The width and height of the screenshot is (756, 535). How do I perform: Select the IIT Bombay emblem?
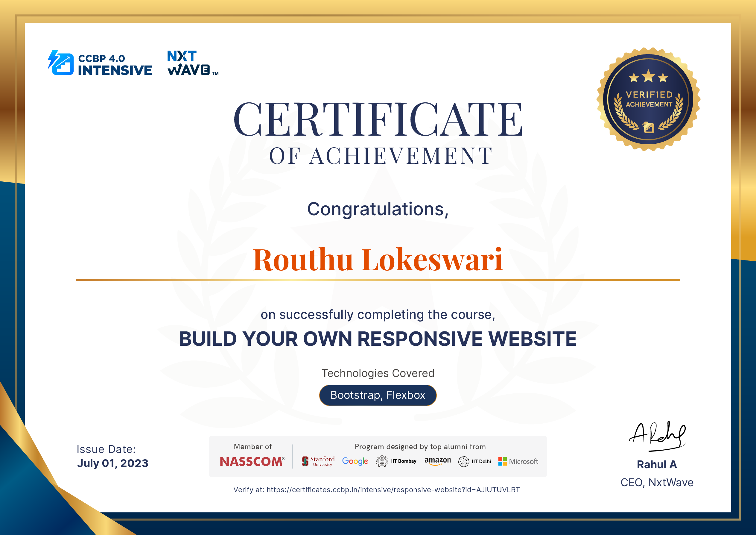(397, 461)
